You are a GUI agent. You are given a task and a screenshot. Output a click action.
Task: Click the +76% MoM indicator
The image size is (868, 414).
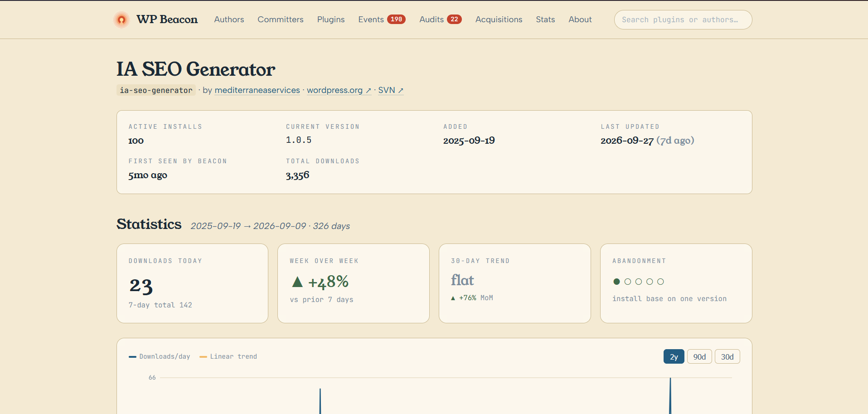pyautogui.click(x=472, y=298)
